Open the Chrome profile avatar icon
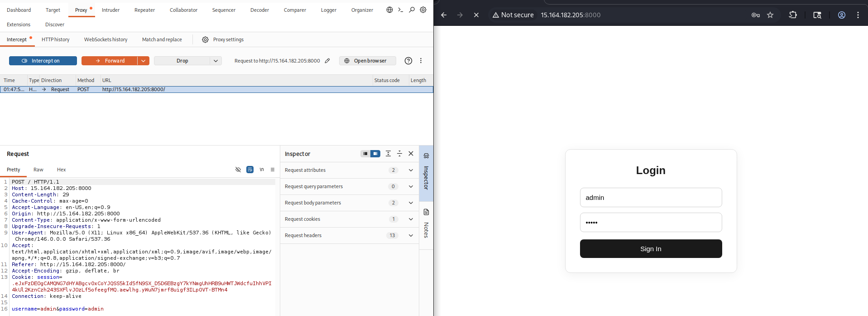The height and width of the screenshot is (316, 868). point(842,15)
